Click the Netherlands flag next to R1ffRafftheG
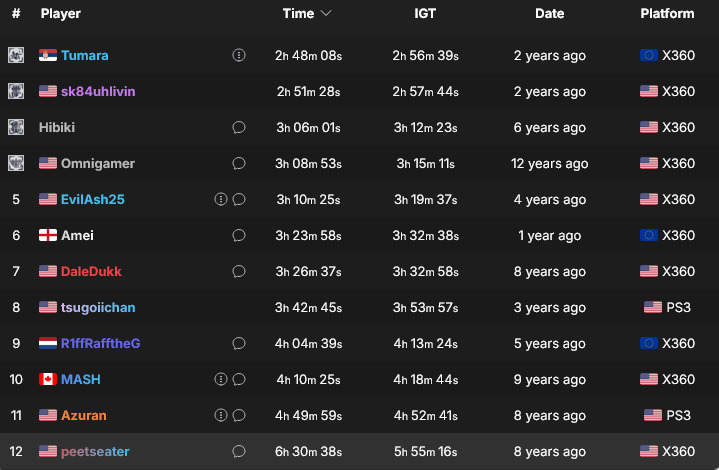 click(48, 343)
